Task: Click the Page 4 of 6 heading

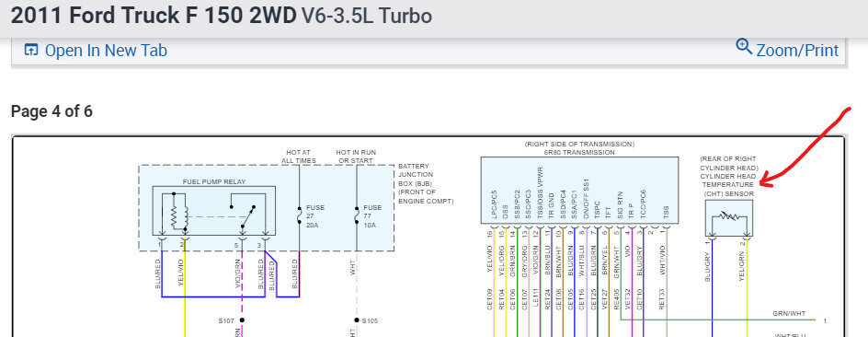Action: pos(51,111)
